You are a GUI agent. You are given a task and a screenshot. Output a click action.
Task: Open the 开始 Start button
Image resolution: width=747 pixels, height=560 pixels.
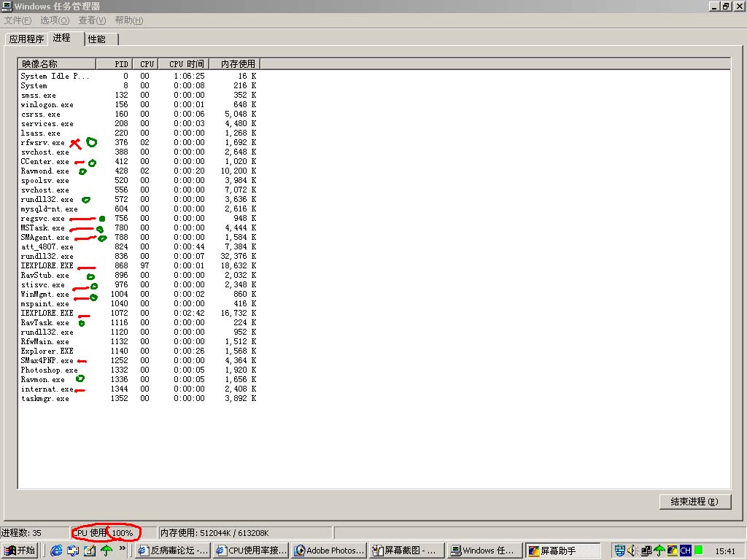pos(20,551)
